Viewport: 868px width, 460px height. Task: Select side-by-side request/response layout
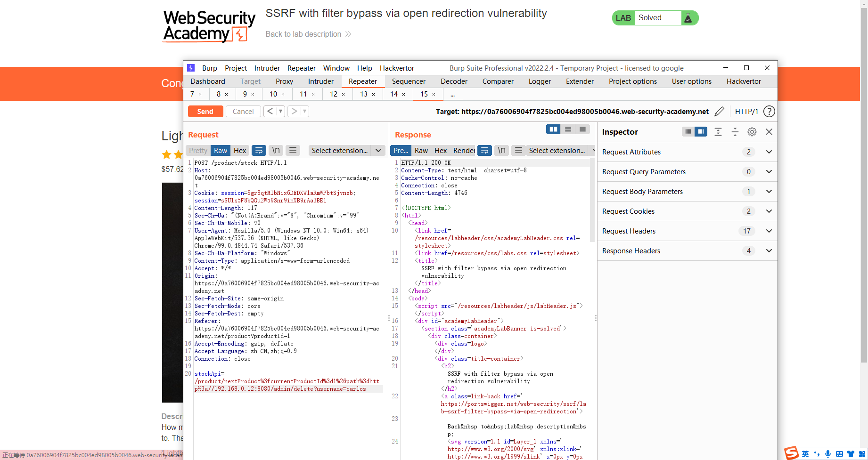[553, 129]
